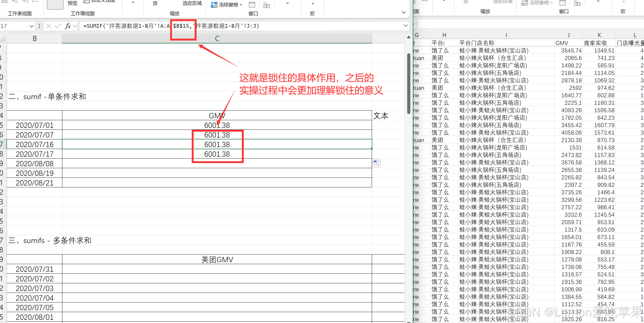Click the 选定区域 zoom to selection button
This screenshot has width=644, height=323.
click(192, 3)
